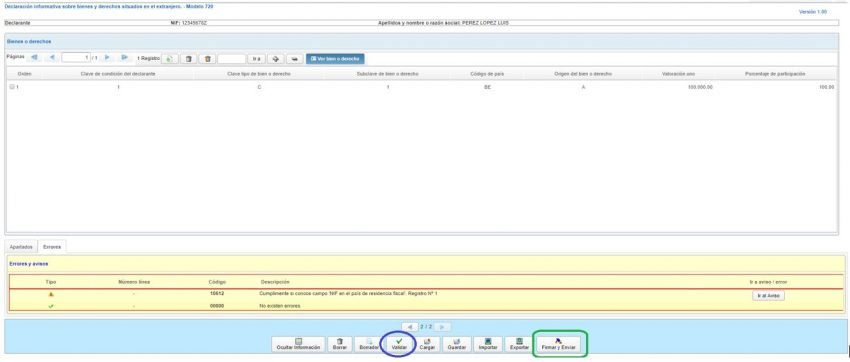Viewport: 850px width, 362px height.
Task: Go to previous page of records
Action: click(x=52, y=57)
